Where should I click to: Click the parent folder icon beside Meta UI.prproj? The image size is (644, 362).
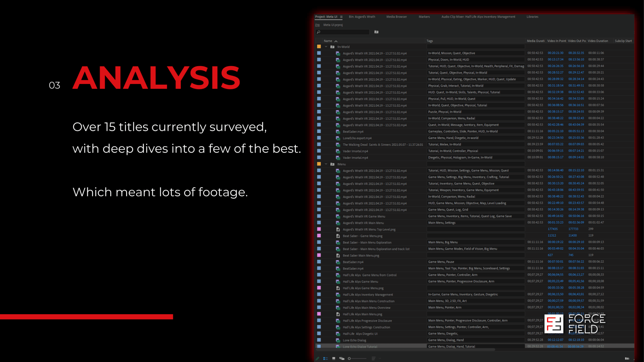(x=317, y=25)
